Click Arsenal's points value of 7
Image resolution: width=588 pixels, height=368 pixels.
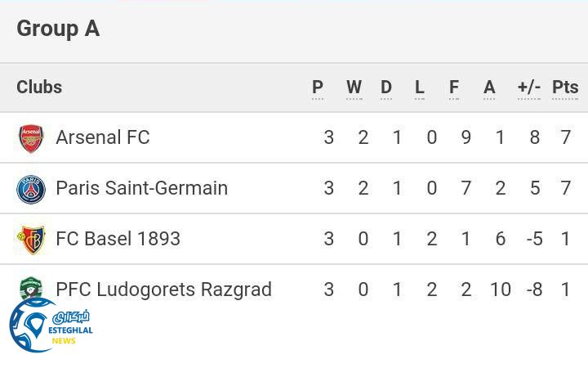coord(565,137)
